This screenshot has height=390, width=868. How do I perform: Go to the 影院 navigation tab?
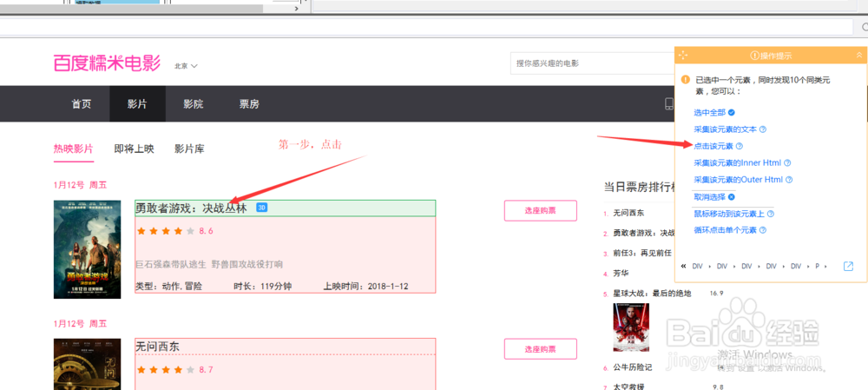[x=194, y=103]
